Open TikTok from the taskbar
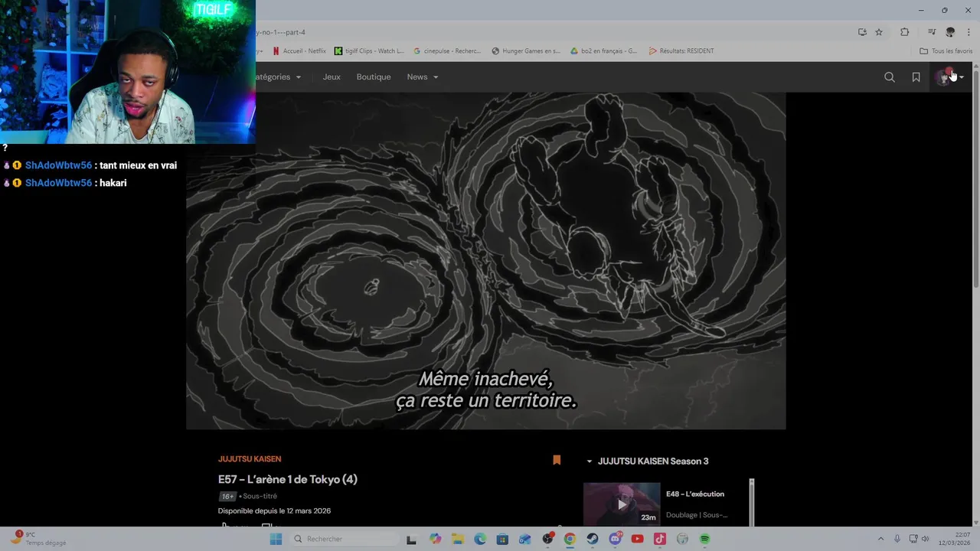The width and height of the screenshot is (980, 551). click(x=660, y=539)
